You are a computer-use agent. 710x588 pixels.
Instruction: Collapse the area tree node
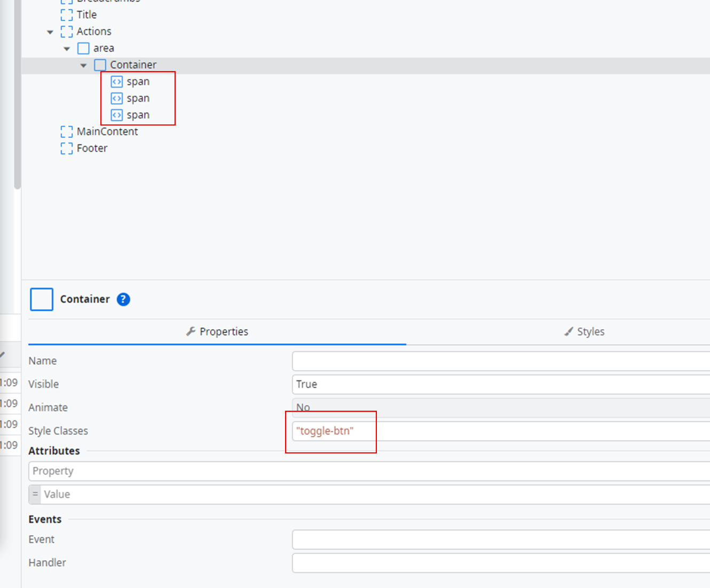67,48
